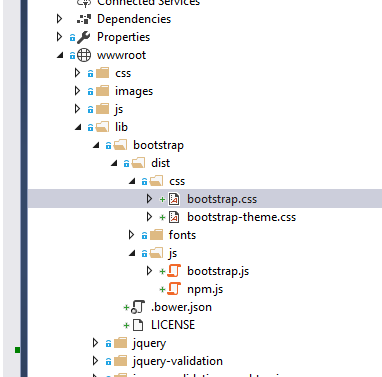This screenshot has height=377, width=382.
Task: Click the css folder icon under wwwroot
Action: click(102, 73)
